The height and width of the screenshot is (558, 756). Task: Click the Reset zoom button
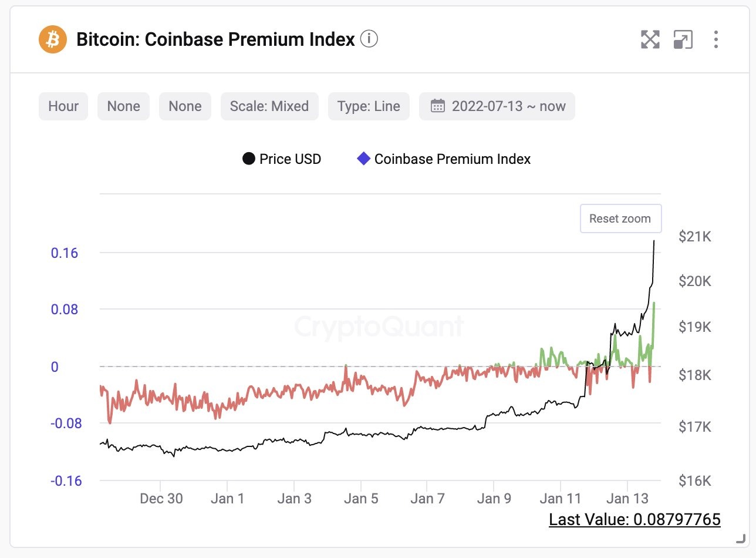tap(620, 218)
